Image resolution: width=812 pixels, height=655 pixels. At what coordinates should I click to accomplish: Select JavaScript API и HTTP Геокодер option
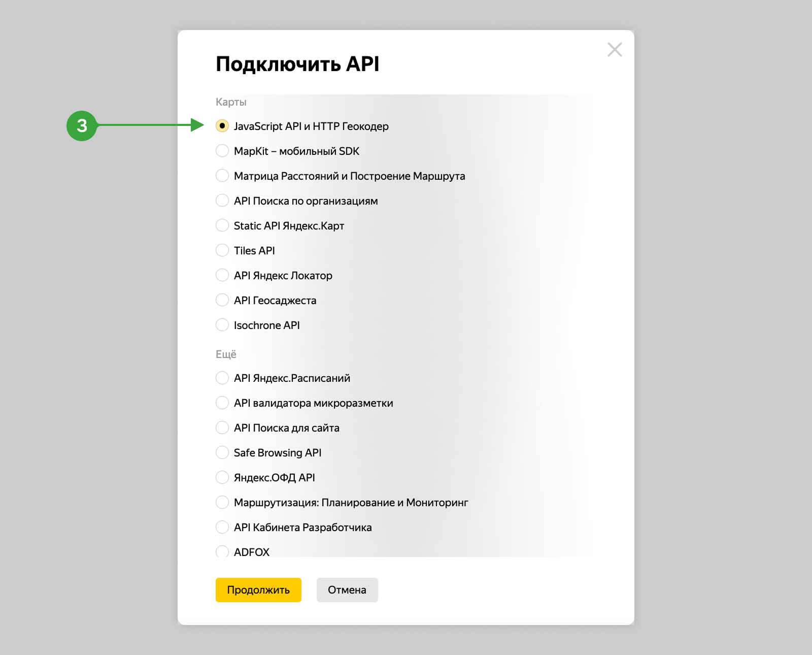222,126
